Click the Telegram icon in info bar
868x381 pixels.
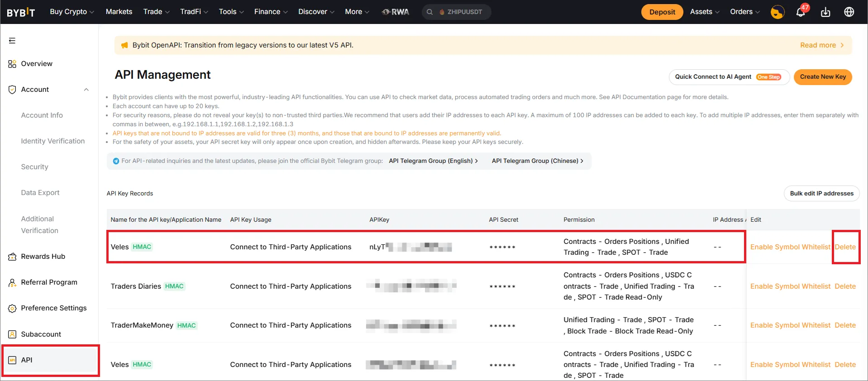116,161
